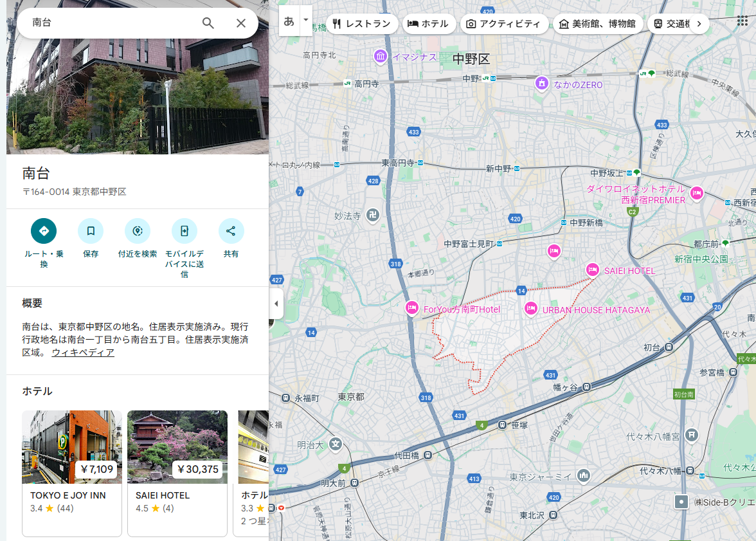This screenshot has height=541, width=756.
Task: Show more category chips arrow
Action: pyautogui.click(x=699, y=24)
